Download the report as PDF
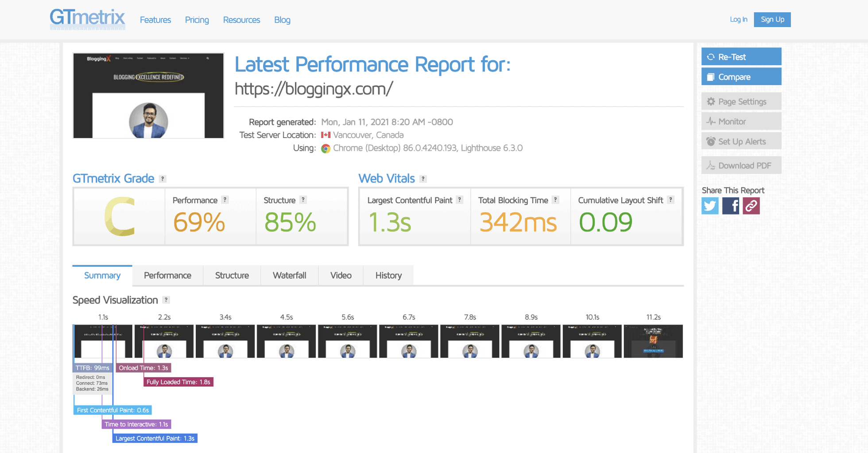868x453 pixels. (x=741, y=165)
